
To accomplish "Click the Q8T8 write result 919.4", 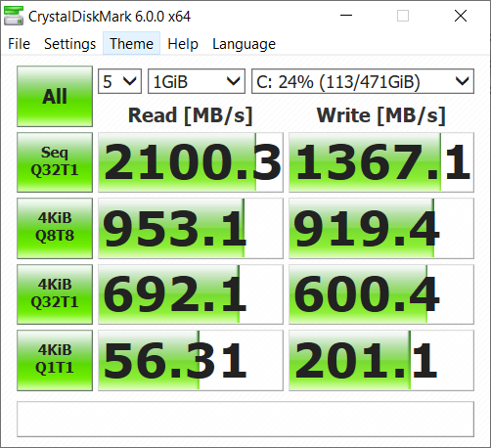I will (x=381, y=228).
